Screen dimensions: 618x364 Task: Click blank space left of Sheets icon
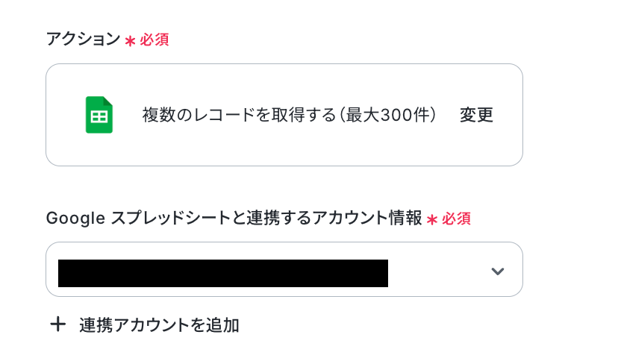[65, 115]
